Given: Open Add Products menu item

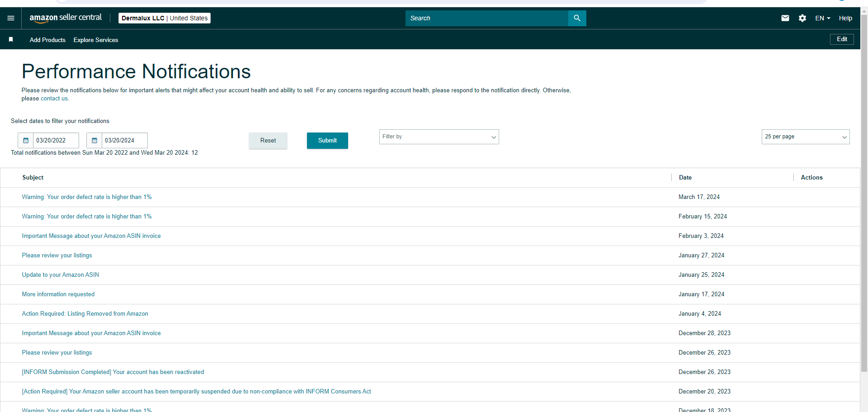Looking at the screenshot, I should tap(47, 40).
